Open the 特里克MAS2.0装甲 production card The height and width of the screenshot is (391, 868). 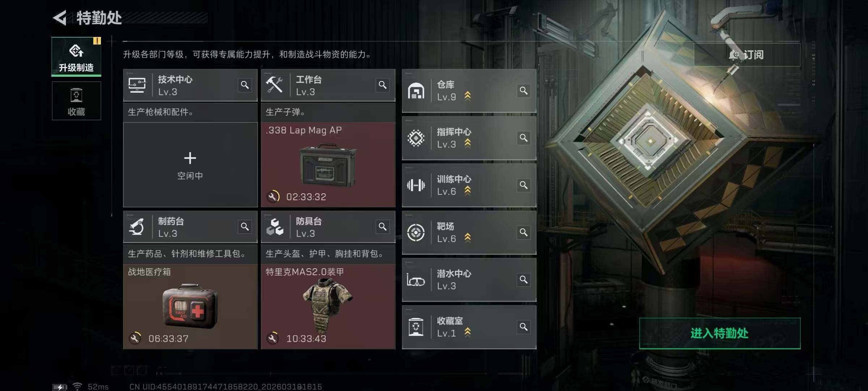(x=328, y=307)
